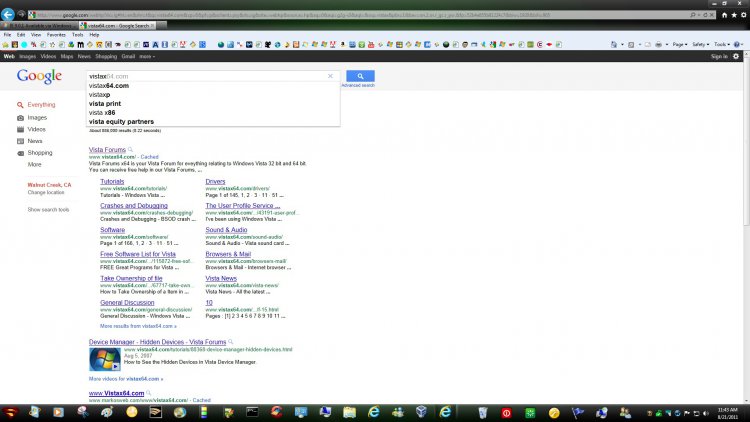
Task: Open the Safety dropdown menu
Action: pos(701,44)
